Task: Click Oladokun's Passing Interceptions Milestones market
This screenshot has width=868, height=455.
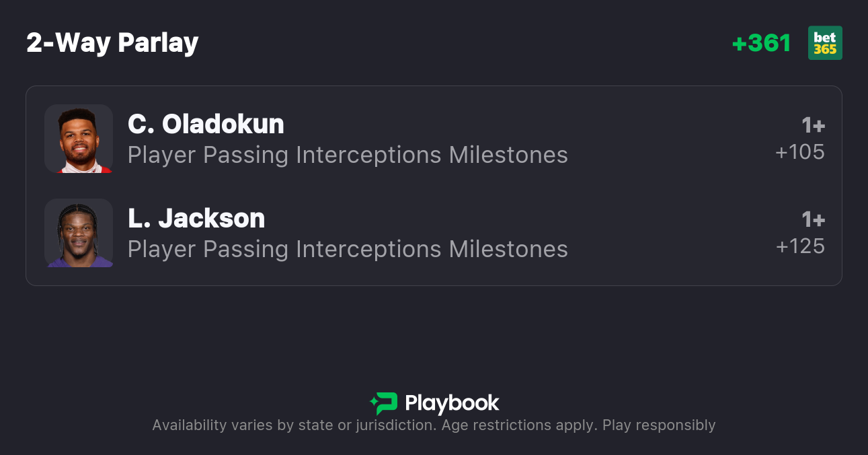Action: click(x=348, y=155)
